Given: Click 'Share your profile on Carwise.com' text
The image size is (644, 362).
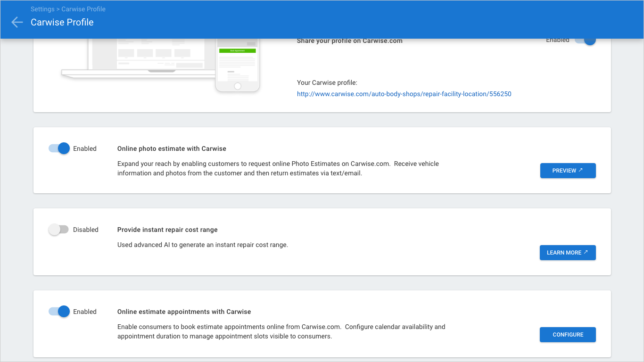Looking at the screenshot, I should 349,41.
